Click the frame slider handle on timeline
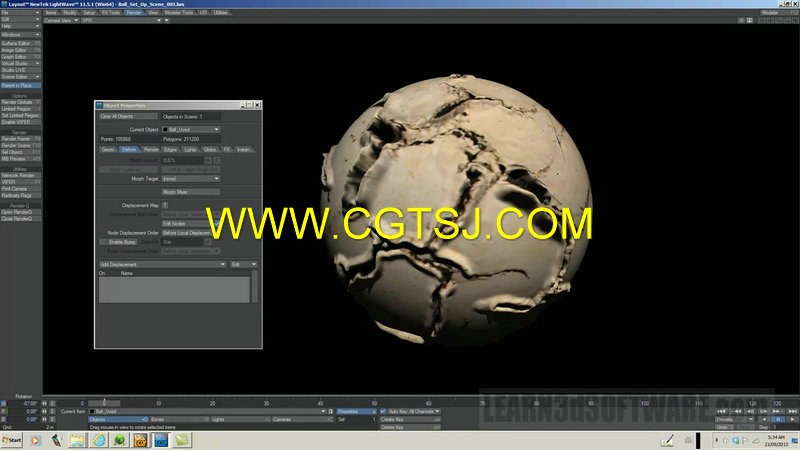 [104, 403]
